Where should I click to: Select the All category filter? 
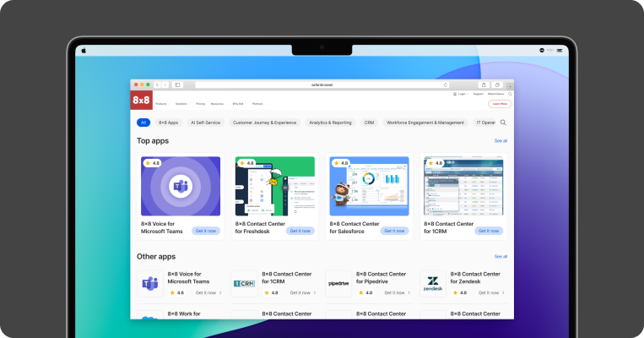(x=143, y=123)
